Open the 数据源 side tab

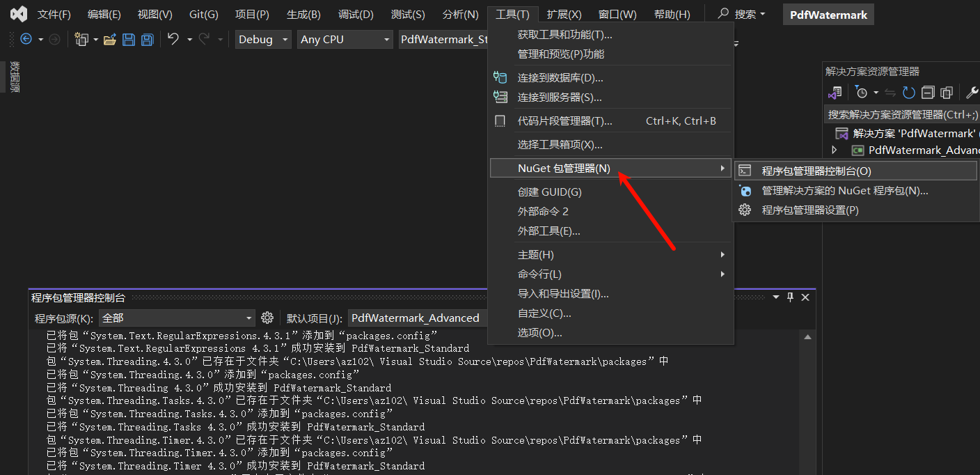point(15,77)
